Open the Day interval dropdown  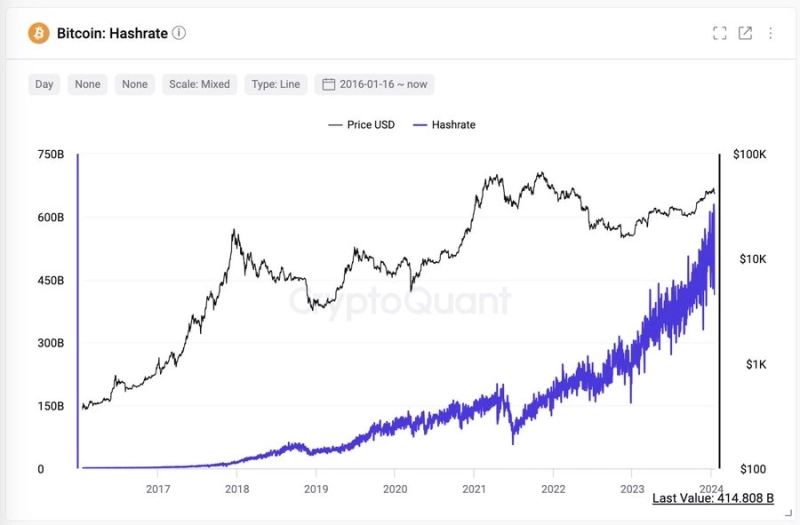pos(44,84)
